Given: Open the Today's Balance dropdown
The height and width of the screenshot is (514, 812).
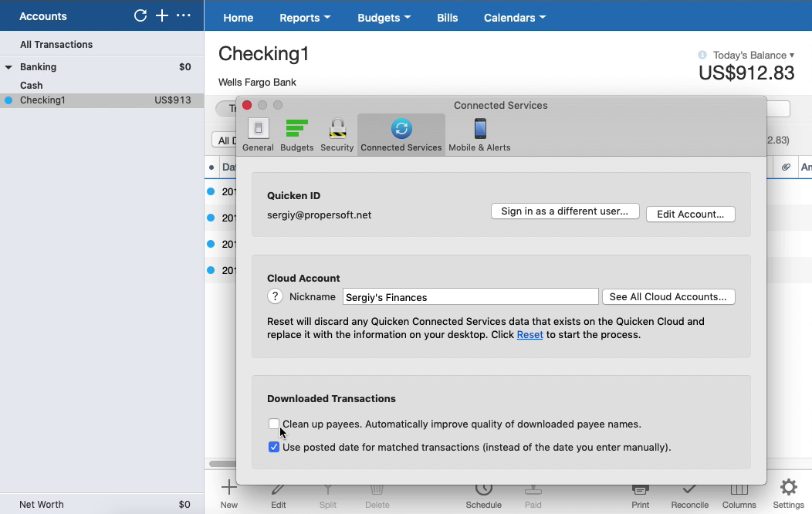Looking at the screenshot, I should (x=753, y=55).
